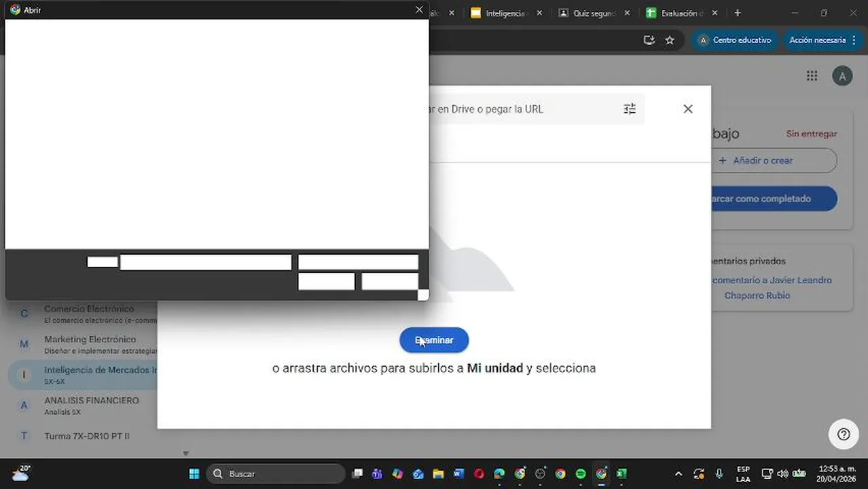Click the sidebar scroll-down arrow
The width and height of the screenshot is (868, 489).
point(185,453)
